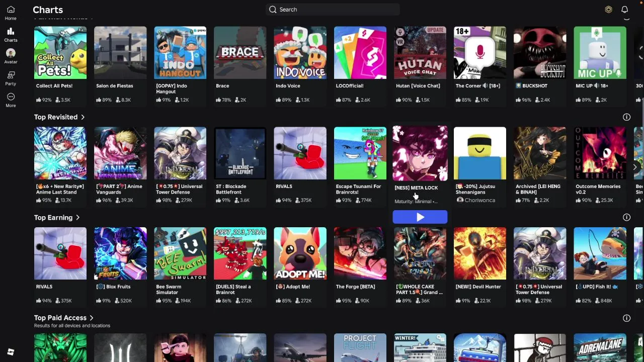644x362 pixels.
Task: Open MIC UP 18+ thumbnail
Action: [600, 53]
